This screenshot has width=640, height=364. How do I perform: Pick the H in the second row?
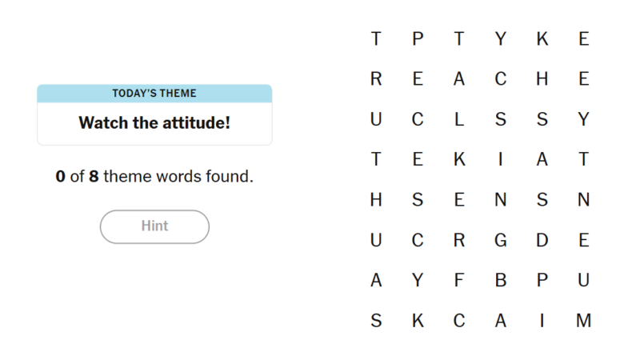coord(542,78)
